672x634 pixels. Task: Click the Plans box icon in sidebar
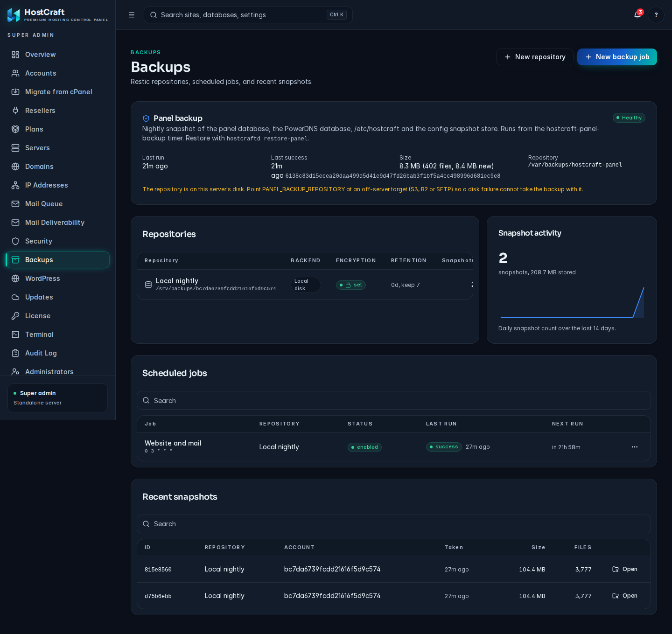click(15, 129)
